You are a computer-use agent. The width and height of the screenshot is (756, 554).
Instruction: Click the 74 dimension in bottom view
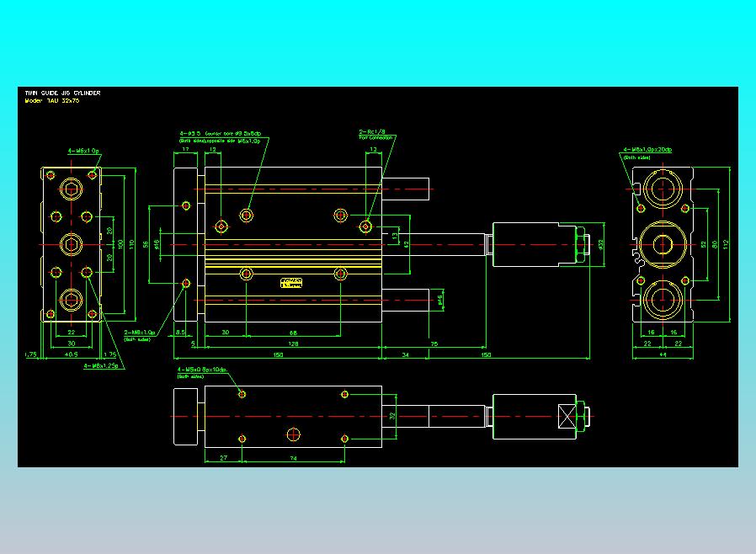(293, 458)
